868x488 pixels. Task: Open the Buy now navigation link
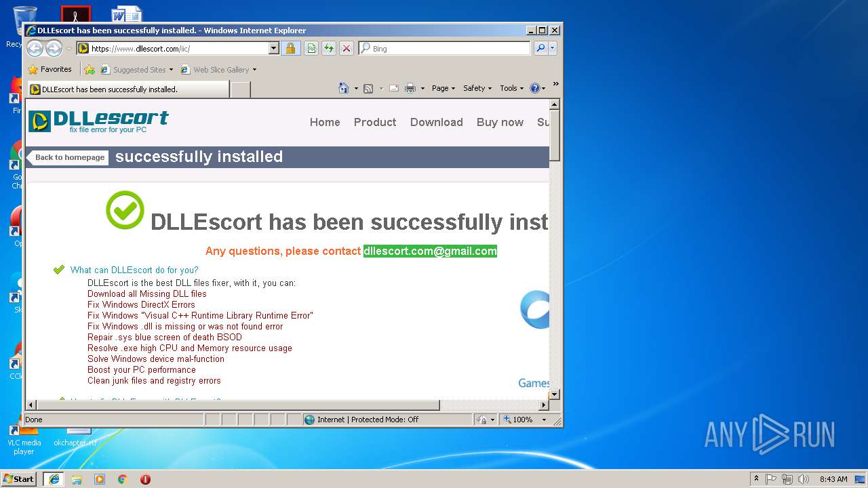pyautogui.click(x=500, y=122)
